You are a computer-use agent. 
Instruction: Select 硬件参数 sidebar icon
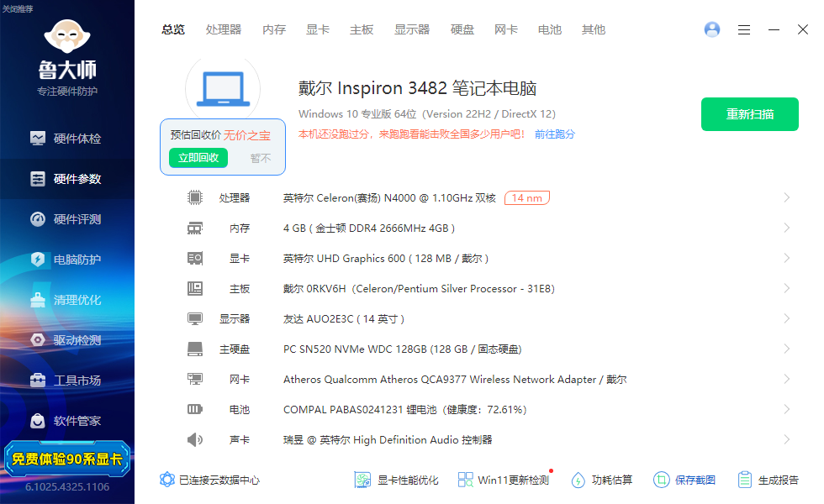point(38,179)
